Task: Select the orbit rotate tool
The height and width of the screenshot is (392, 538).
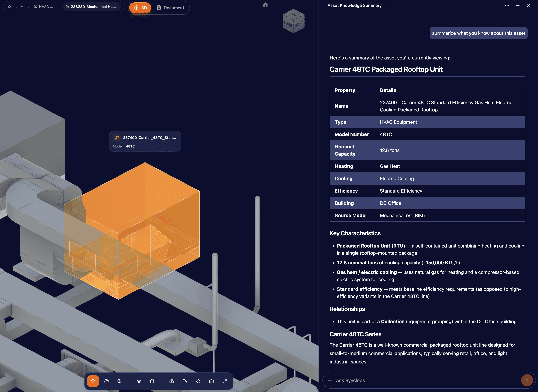Action: [93, 381]
